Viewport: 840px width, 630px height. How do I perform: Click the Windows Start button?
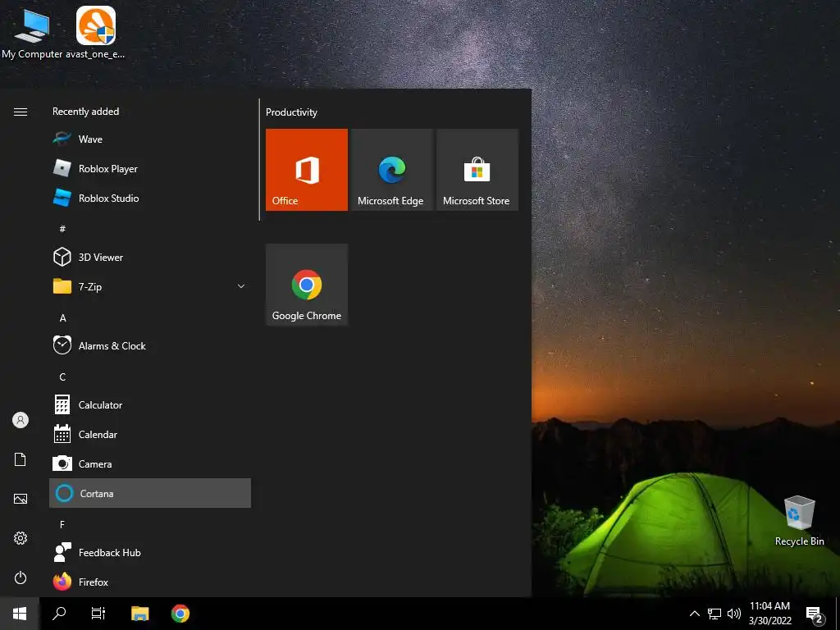(x=20, y=614)
